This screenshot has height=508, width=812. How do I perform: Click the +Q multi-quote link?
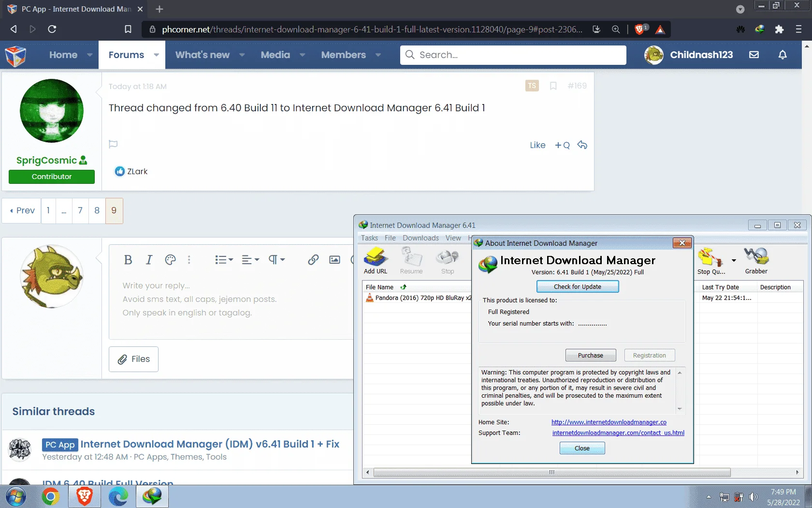coord(562,145)
